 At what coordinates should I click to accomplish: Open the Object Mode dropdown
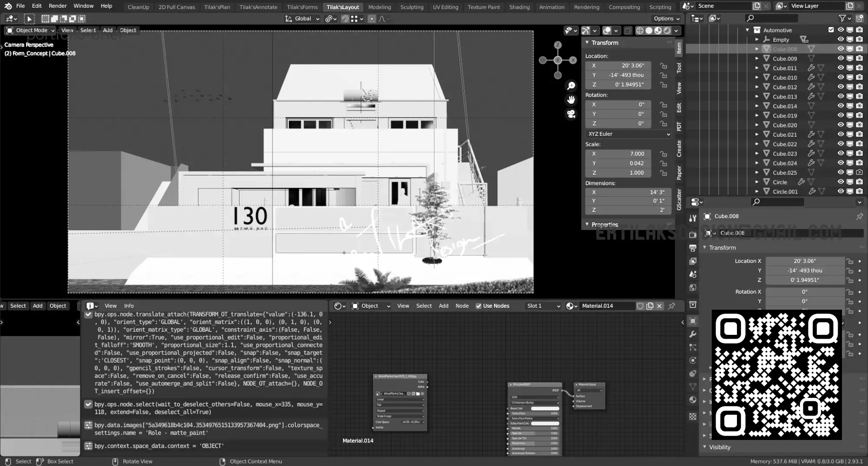pos(30,30)
